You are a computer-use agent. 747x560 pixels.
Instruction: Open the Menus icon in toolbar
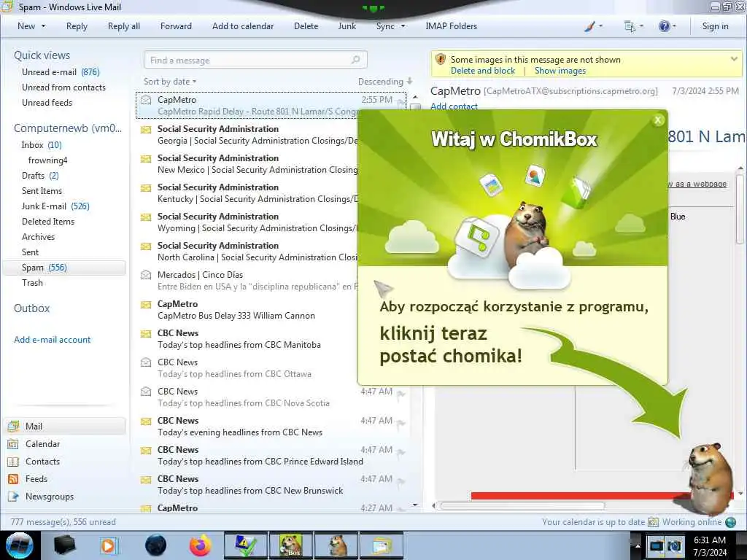pos(630,27)
